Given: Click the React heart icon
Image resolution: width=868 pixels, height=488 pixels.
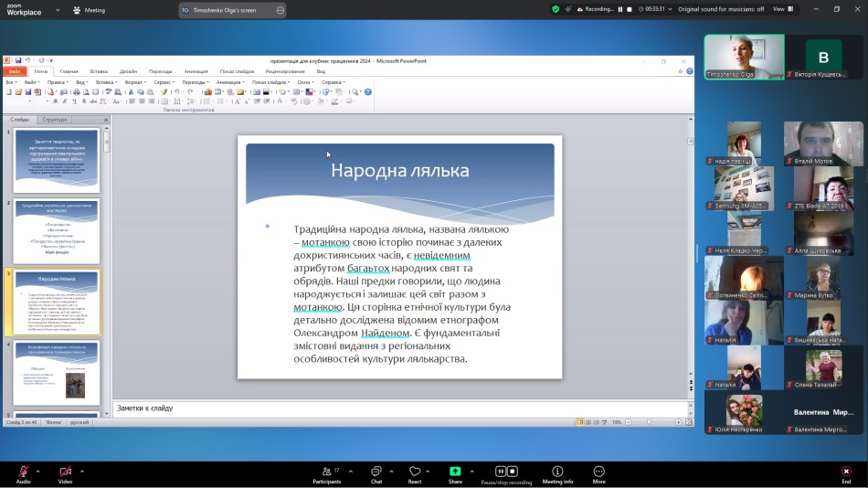Looking at the screenshot, I should click(415, 472).
